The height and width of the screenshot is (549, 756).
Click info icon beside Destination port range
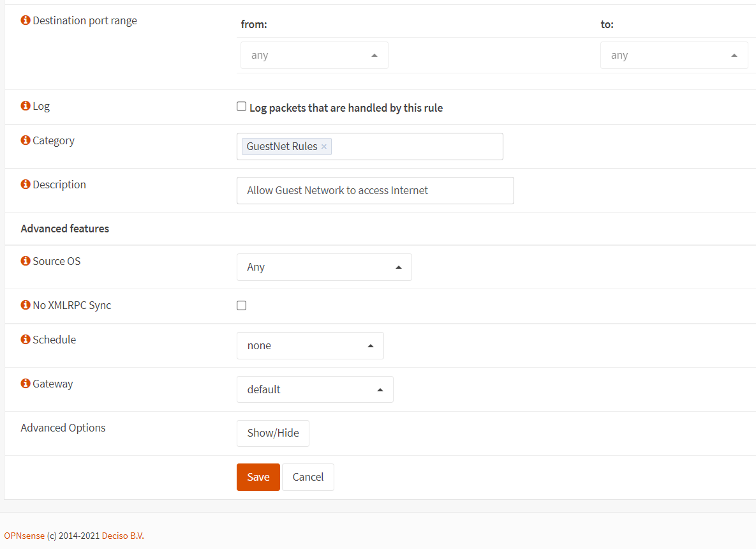26,20
